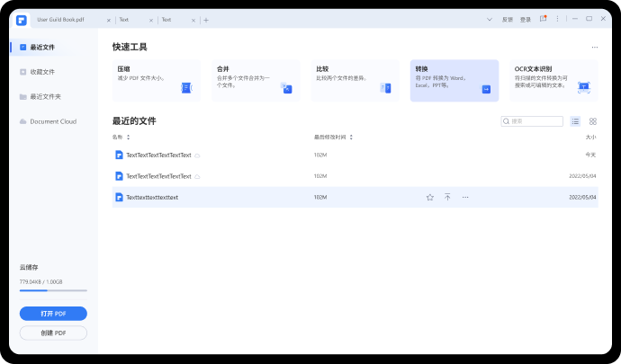Click the 云储存 label
Viewport: 621px width, 364px height.
pyautogui.click(x=29, y=268)
